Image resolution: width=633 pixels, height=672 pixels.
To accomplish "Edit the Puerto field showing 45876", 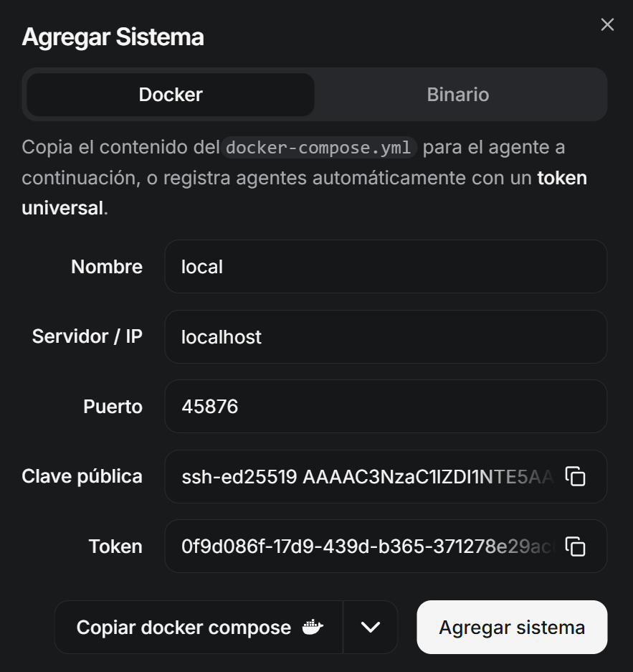I will (386, 407).
